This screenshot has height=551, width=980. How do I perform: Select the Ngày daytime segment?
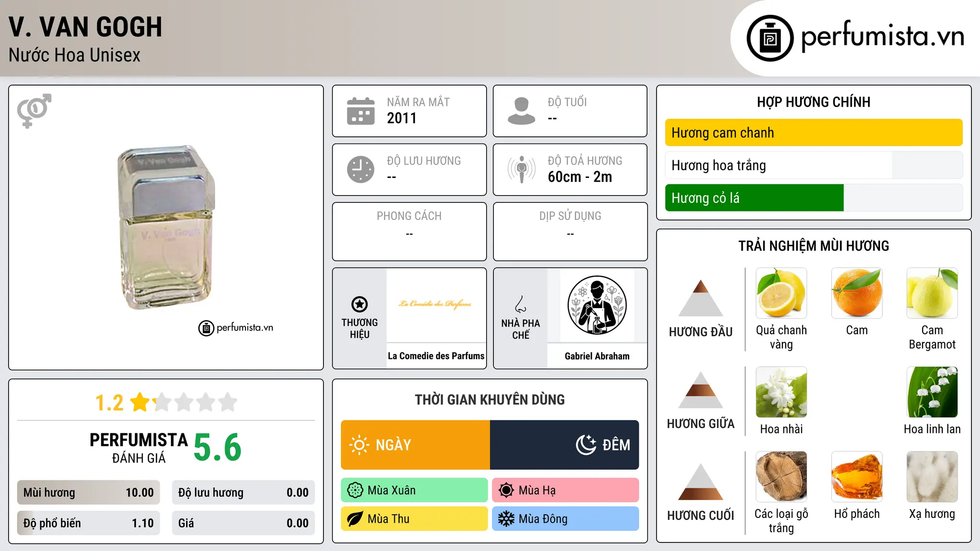tap(415, 445)
